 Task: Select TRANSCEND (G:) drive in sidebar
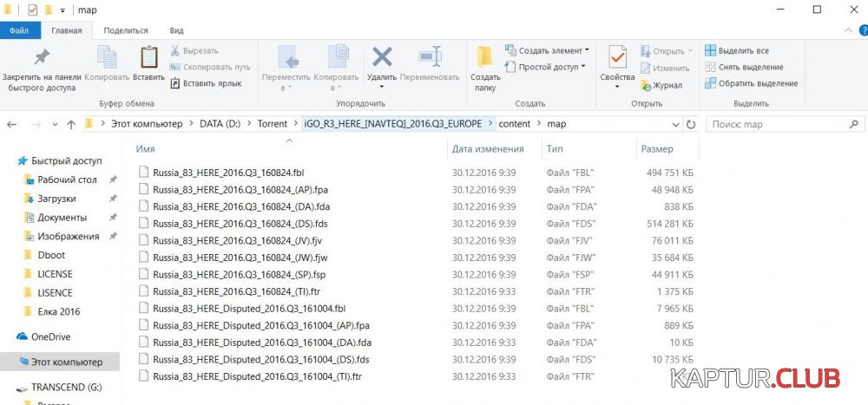coord(66,387)
